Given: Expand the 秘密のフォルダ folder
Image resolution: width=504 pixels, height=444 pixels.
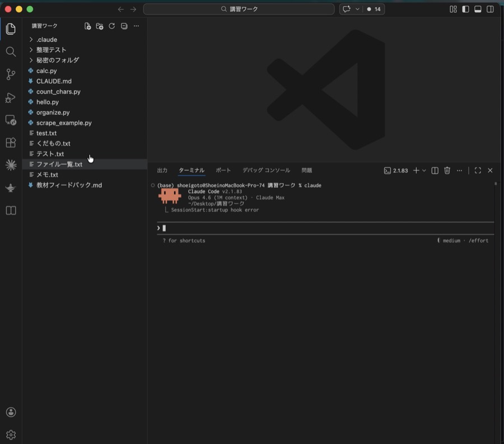Looking at the screenshot, I should [x=85, y=60].
